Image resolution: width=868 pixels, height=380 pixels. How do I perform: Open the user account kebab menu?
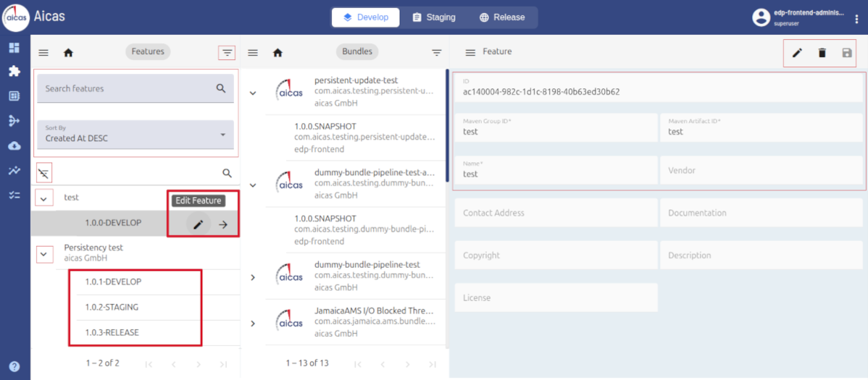pyautogui.click(x=856, y=20)
